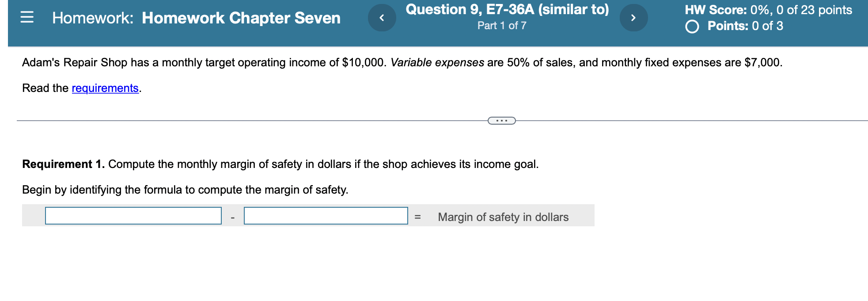Click the Question 9, E7-36A header
The image size is (868, 301).
(x=508, y=9)
